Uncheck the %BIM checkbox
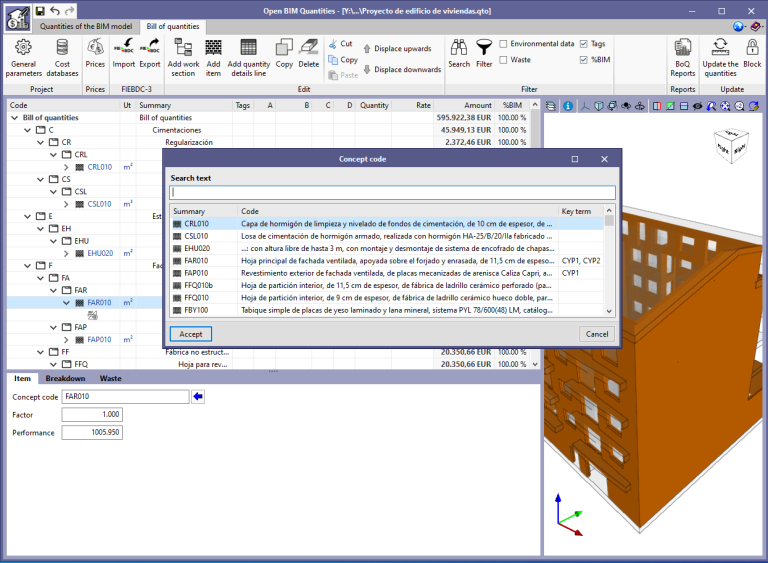 (x=584, y=60)
